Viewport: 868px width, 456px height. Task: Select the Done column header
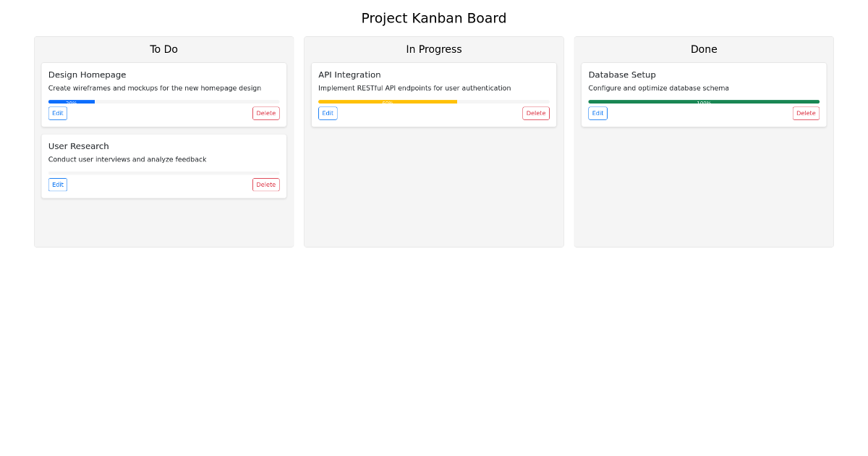tap(704, 49)
